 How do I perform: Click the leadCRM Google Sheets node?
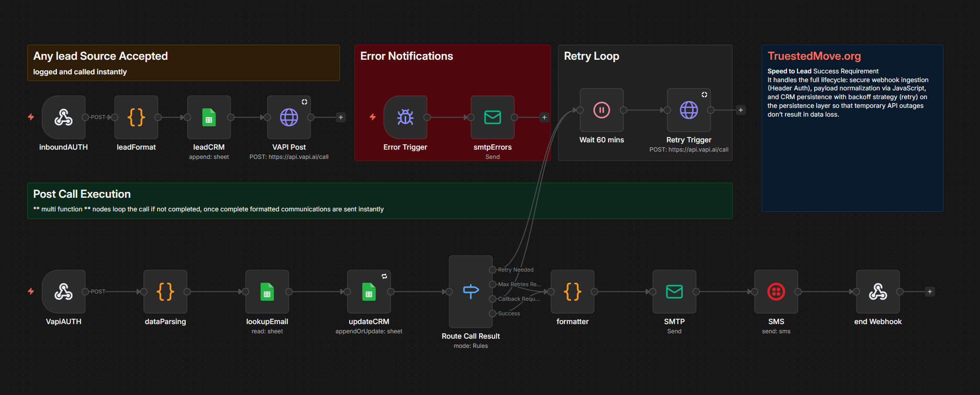[209, 117]
